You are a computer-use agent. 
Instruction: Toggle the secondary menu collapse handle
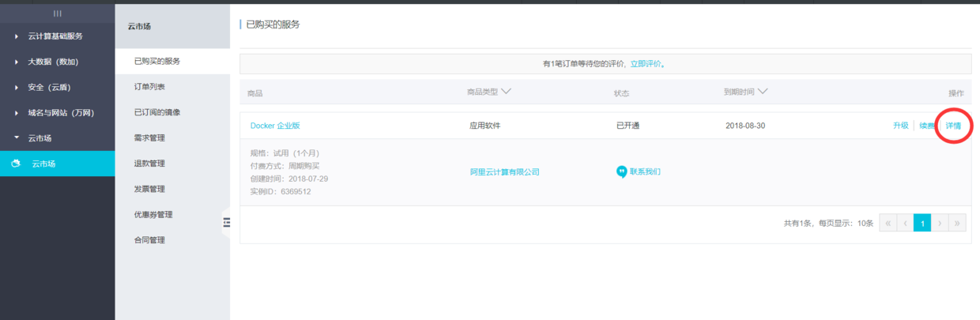coord(226,223)
